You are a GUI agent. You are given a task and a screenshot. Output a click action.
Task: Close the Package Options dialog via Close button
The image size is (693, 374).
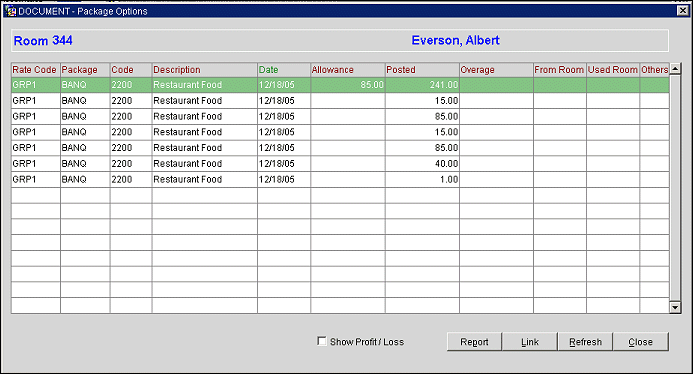(640, 342)
